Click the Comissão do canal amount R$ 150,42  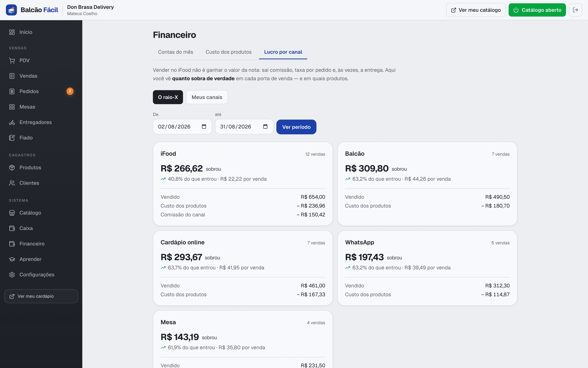click(311, 215)
